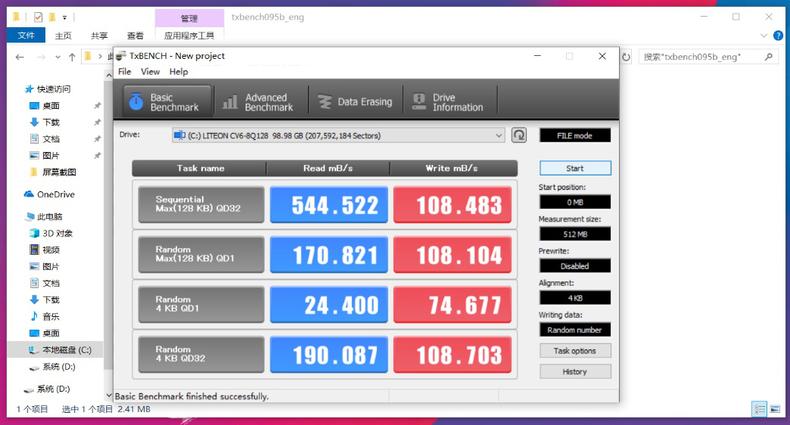
Task: Open the quick access toolbar customize arrow
Action: click(x=64, y=18)
